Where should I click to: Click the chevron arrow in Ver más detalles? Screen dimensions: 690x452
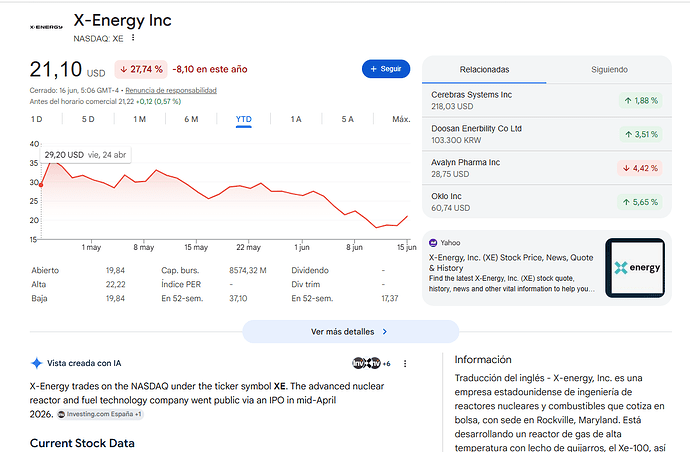[x=385, y=331]
